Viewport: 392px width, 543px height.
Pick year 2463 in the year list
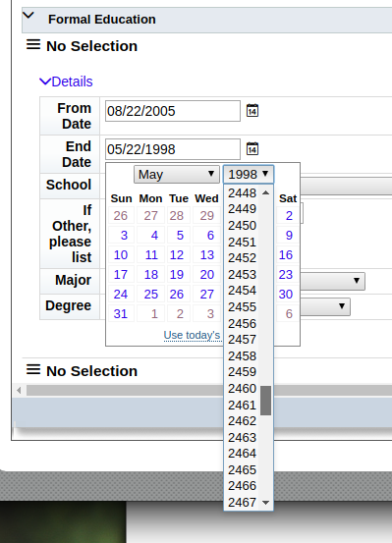click(x=242, y=437)
